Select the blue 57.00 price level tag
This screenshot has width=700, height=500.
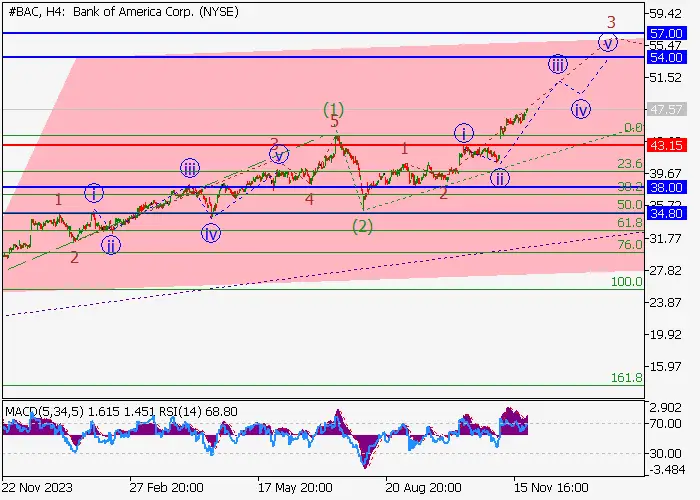pos(666,33)
